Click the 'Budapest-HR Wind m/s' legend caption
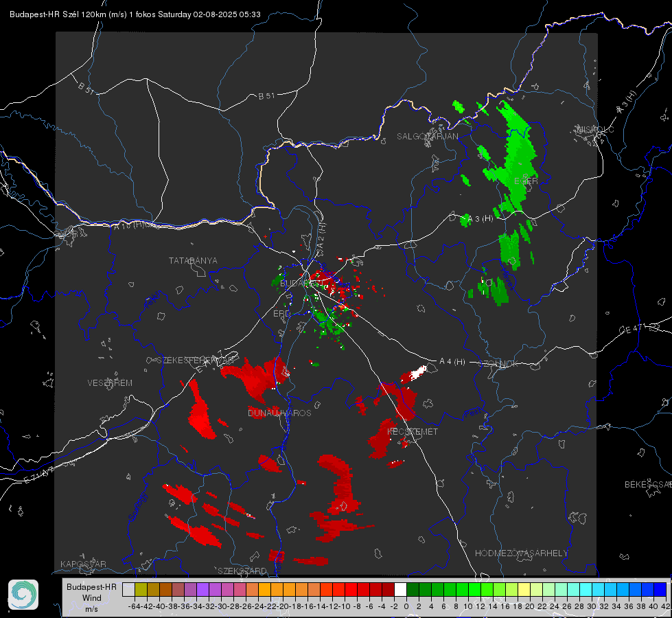The image size is (672, 618). coord(91,597)
